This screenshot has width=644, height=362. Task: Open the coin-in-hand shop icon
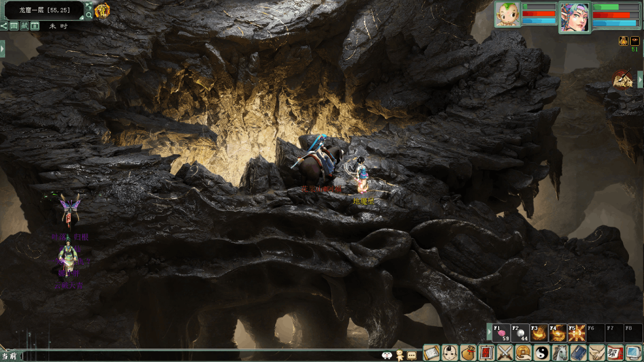523,352
